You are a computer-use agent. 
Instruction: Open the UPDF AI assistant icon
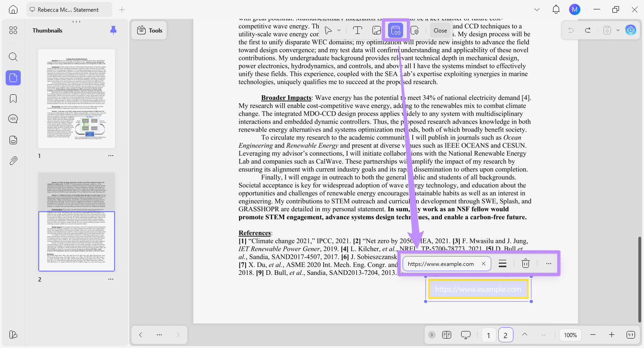(x=631, y=30)
